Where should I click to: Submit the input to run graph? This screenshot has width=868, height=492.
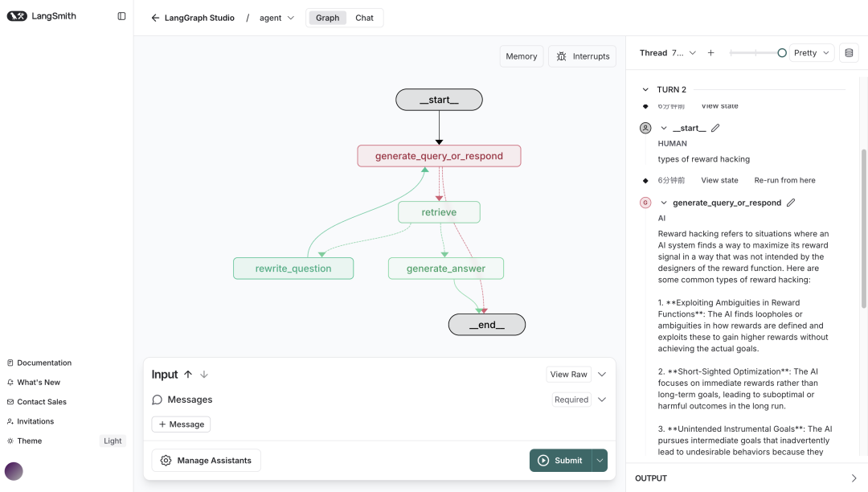pyautogui.click(x=560, y=461)
